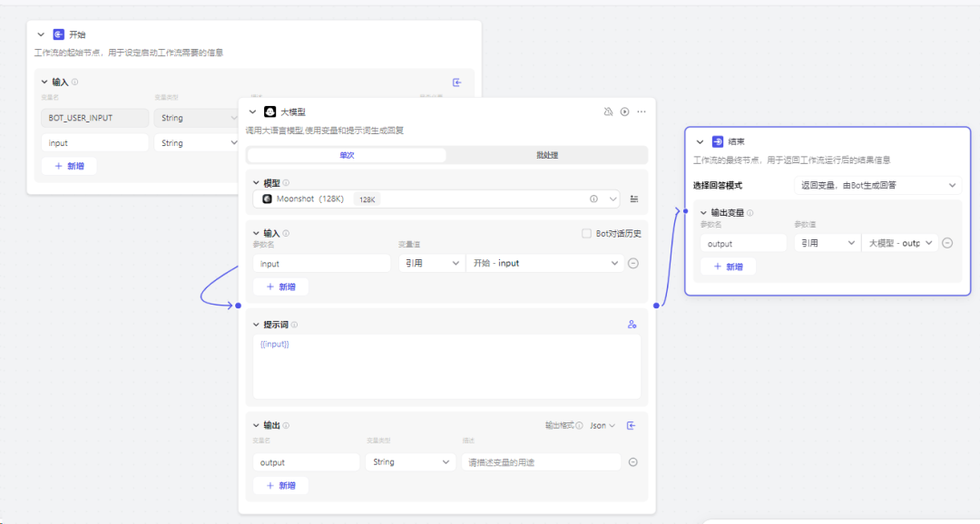The image size is (980, 524).
Task: Open the 引用 dropdown in End node output row
Action: (x=827, y=243)
